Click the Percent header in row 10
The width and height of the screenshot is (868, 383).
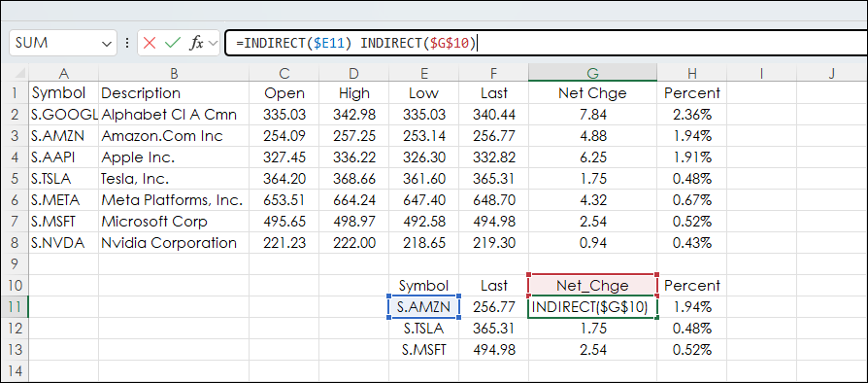pyautogui.click(x=692, y=286)
